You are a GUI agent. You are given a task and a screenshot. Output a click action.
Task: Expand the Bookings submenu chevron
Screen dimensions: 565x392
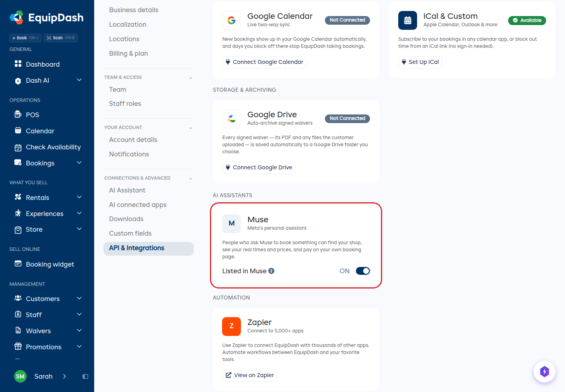click(79, 163)
